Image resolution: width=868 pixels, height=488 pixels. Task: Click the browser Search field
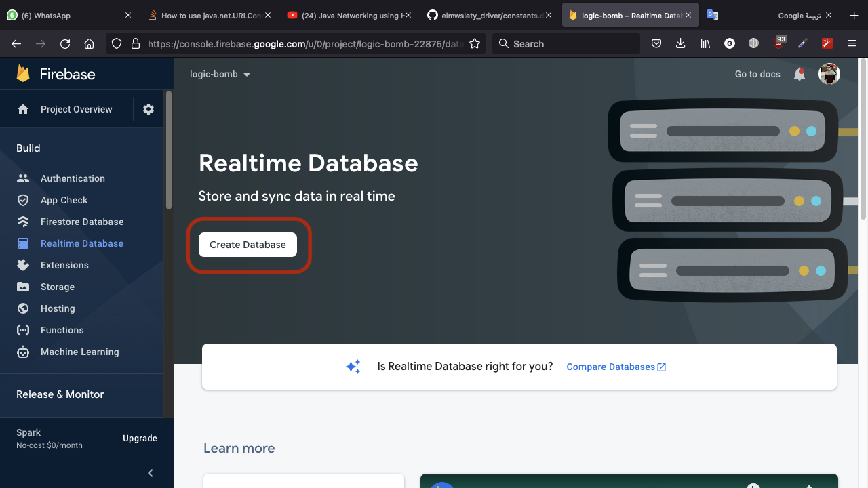(566, 43)
